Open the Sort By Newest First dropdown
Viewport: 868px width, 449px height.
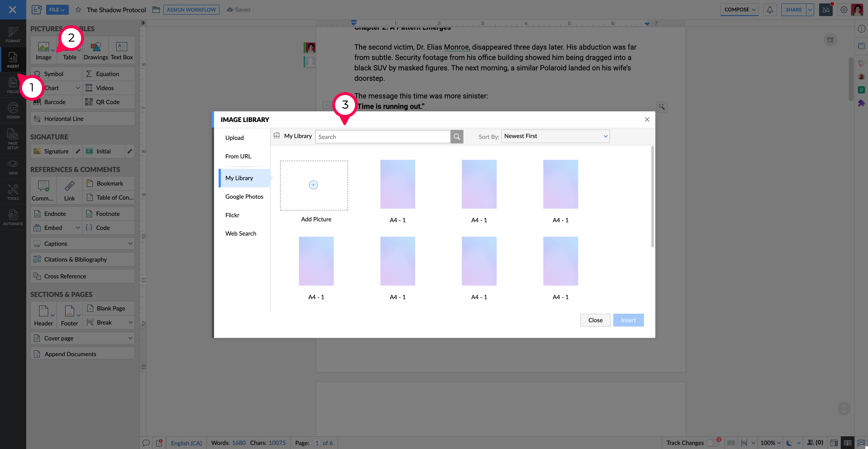pyautogui.click(x=555, y=136)
